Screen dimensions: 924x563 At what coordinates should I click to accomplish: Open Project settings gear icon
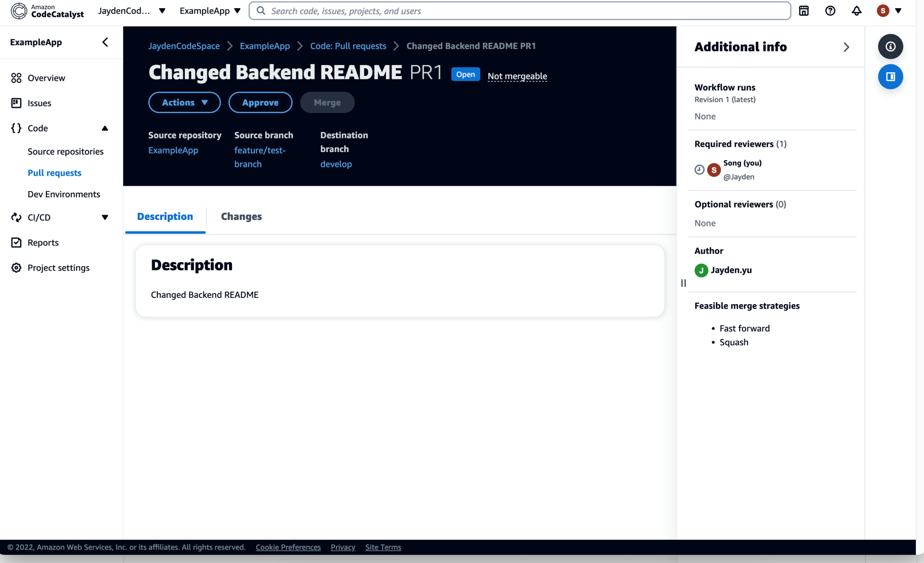(16, 268)
